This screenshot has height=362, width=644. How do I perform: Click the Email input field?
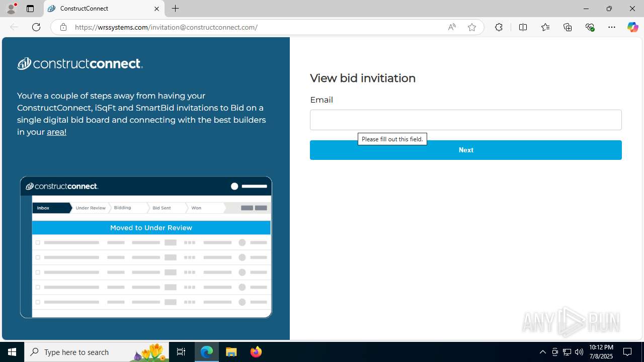tap(466, 120)
